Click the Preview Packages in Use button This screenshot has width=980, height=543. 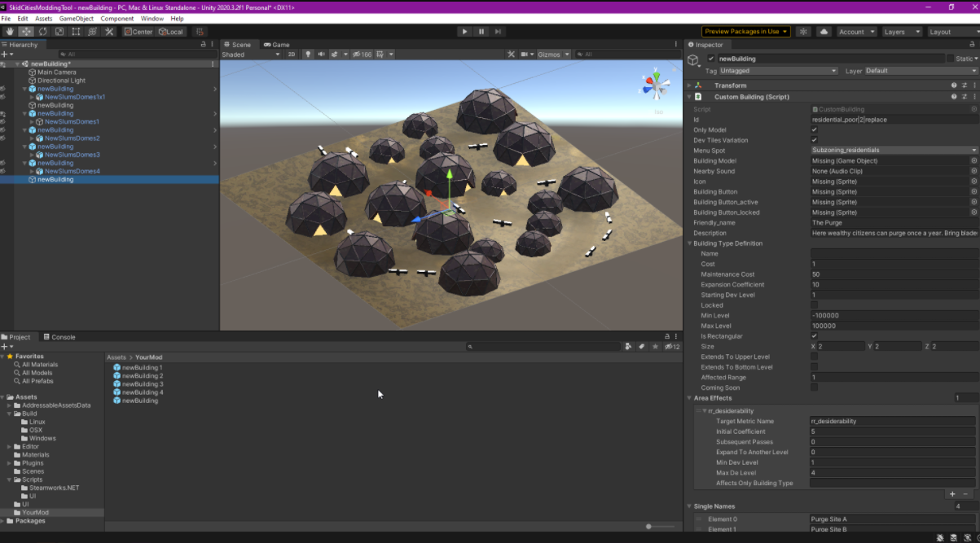(x=746, y=32)
